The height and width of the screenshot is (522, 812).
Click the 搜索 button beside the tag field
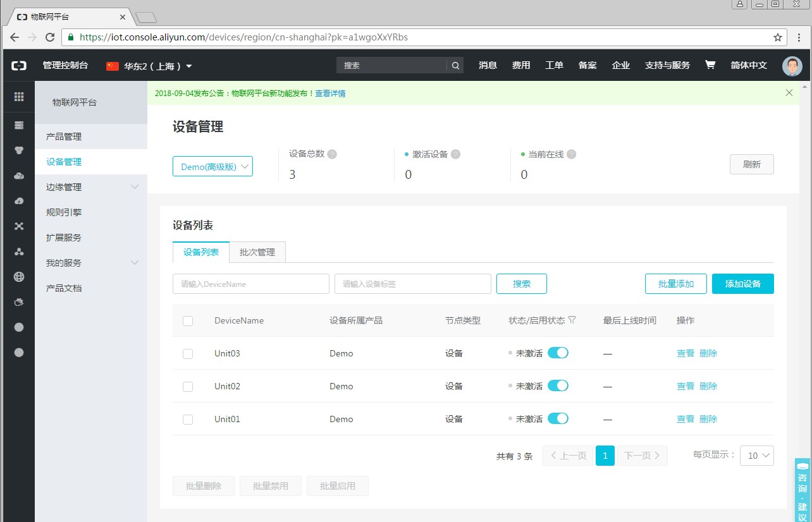[x=522, y=284]
